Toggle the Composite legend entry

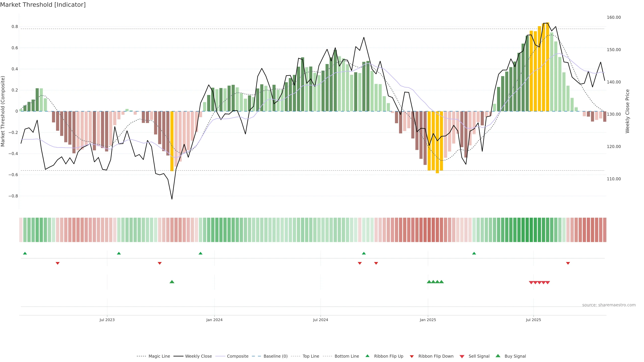tap(237, 356)
